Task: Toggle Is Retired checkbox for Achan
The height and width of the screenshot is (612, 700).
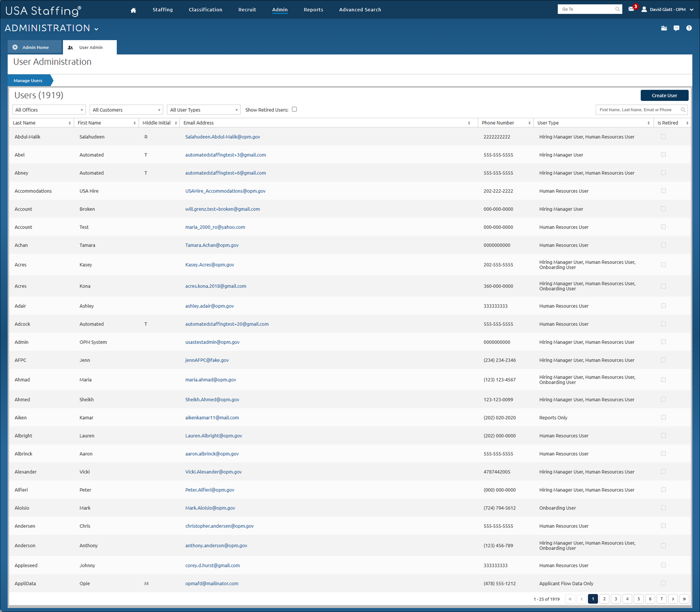Action: coord(663,245)
